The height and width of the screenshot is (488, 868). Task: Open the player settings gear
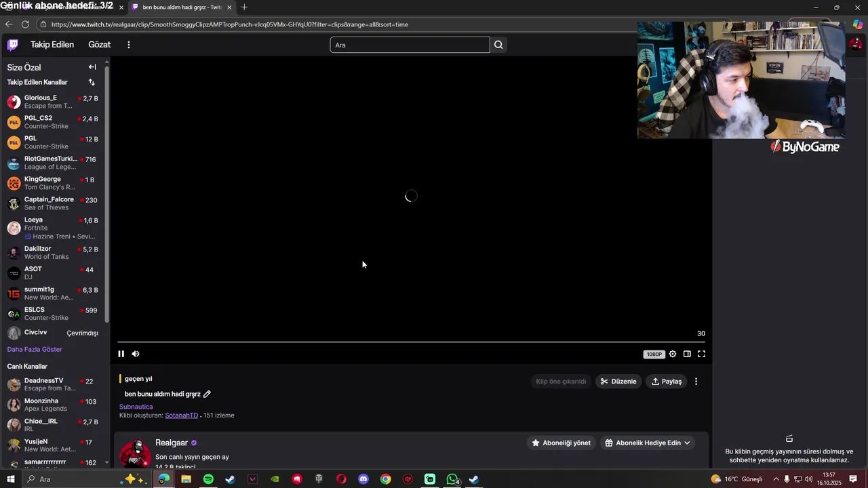673,354
